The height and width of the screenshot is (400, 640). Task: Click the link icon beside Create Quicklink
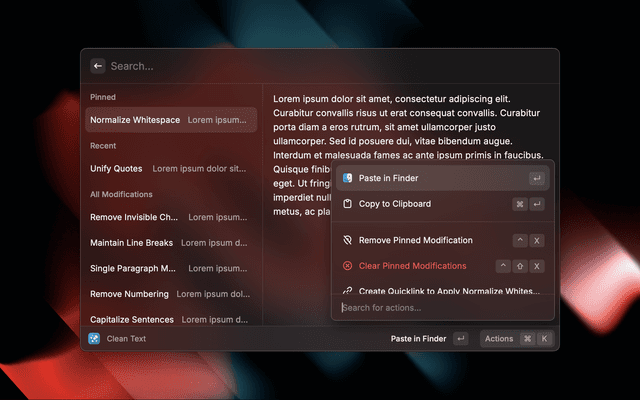pyautogui.click(x=348, y=291)
